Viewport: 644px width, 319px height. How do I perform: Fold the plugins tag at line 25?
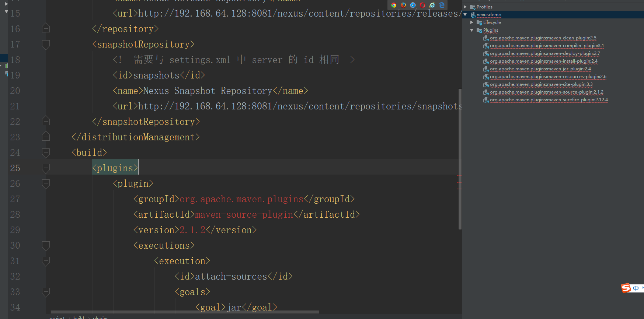[x=46, y=168]
